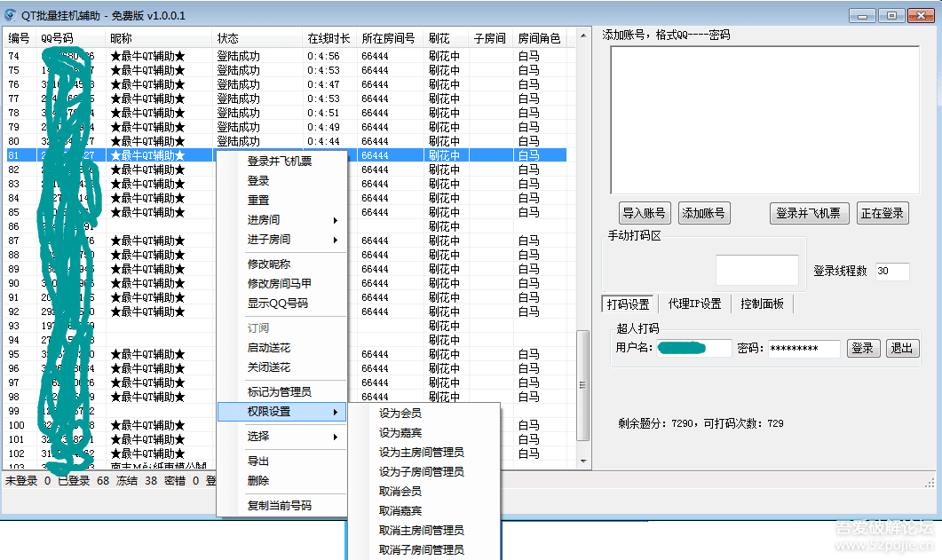This screenshot has height=560, width=942.
Task: Choose 登录并飞机票 in the context menu
Action: 280,161
